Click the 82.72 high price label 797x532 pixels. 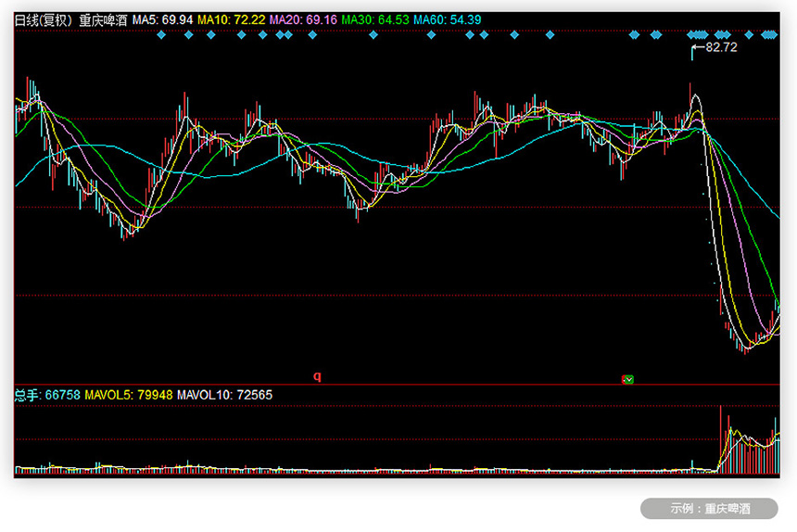click(x=721, y=47)
